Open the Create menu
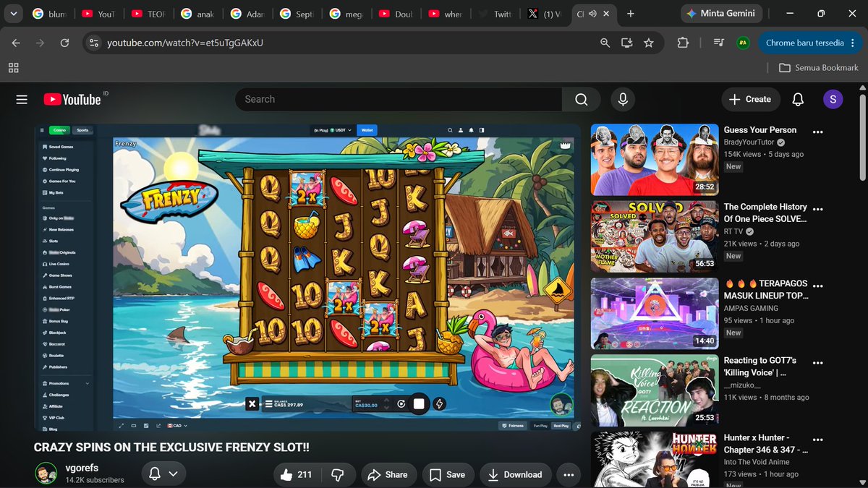 750,99
